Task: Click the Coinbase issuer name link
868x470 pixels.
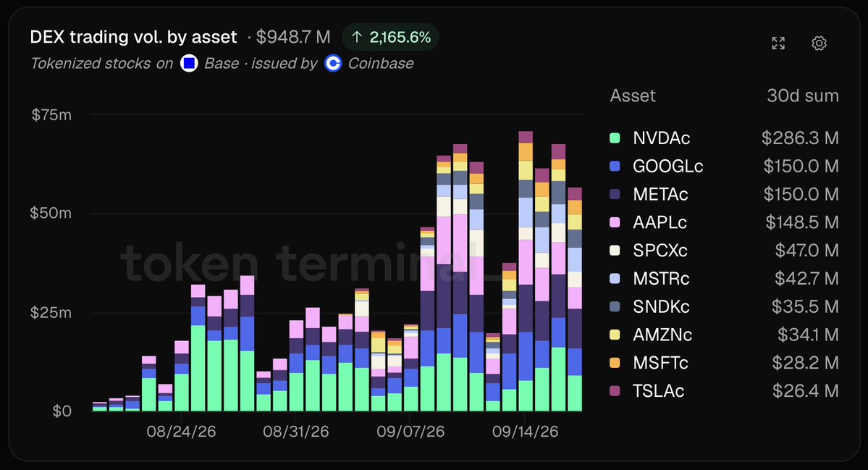Action: coord(381,64)
